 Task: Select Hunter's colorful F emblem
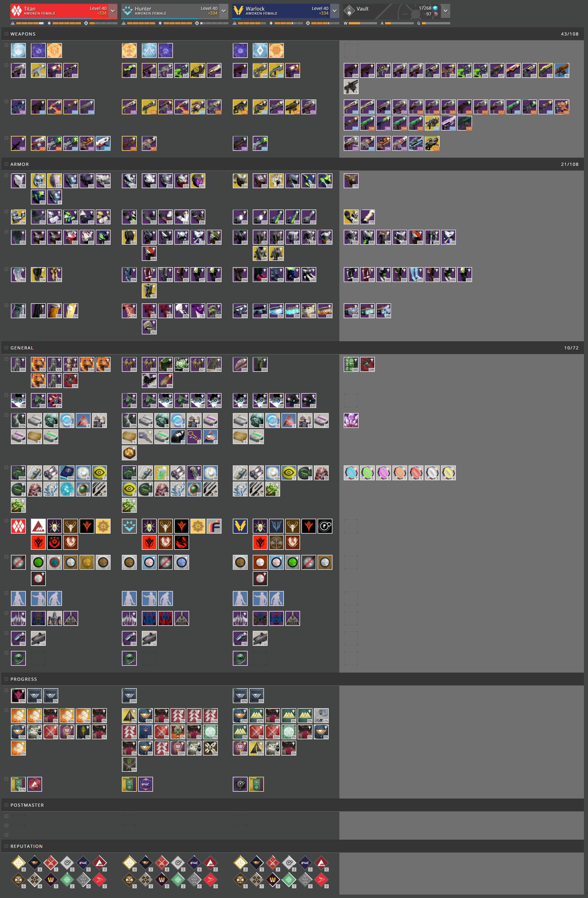pos(214,526)
